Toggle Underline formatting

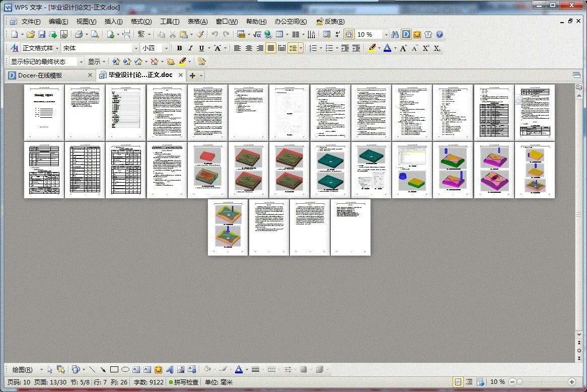201,48
